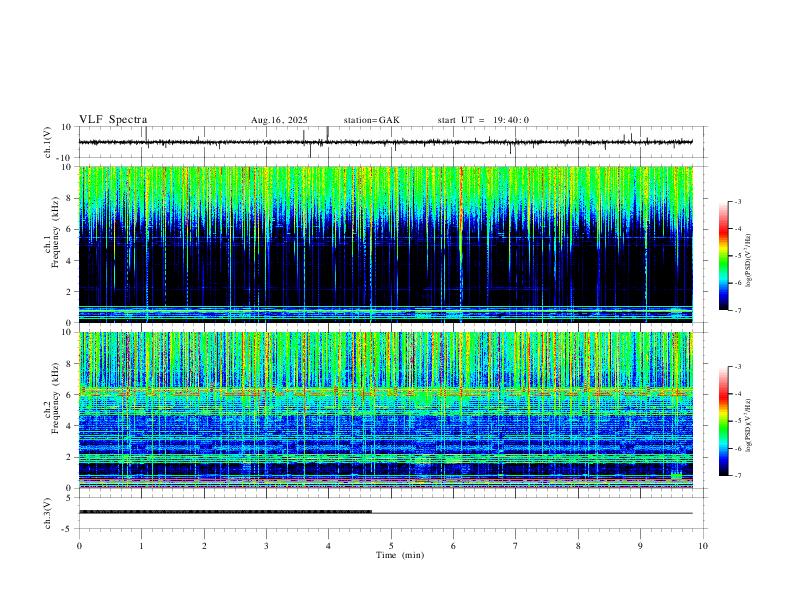
Task: Select the date text "Aug.16, 2025"
Action: [x=279, y=120]
